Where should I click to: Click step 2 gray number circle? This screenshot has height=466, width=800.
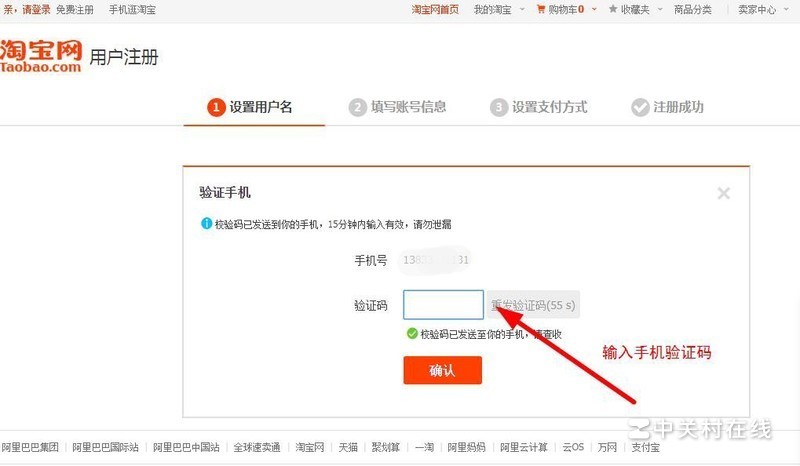click(x=358, y=107)
